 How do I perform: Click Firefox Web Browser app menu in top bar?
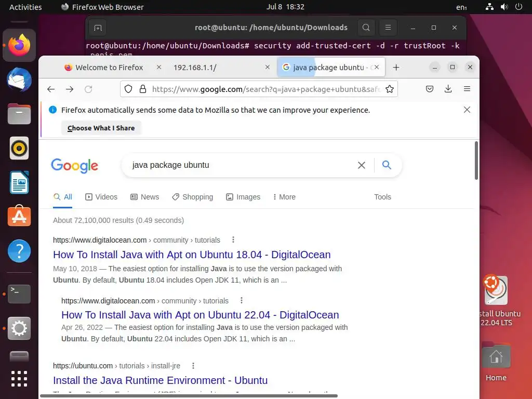point(102,7)
